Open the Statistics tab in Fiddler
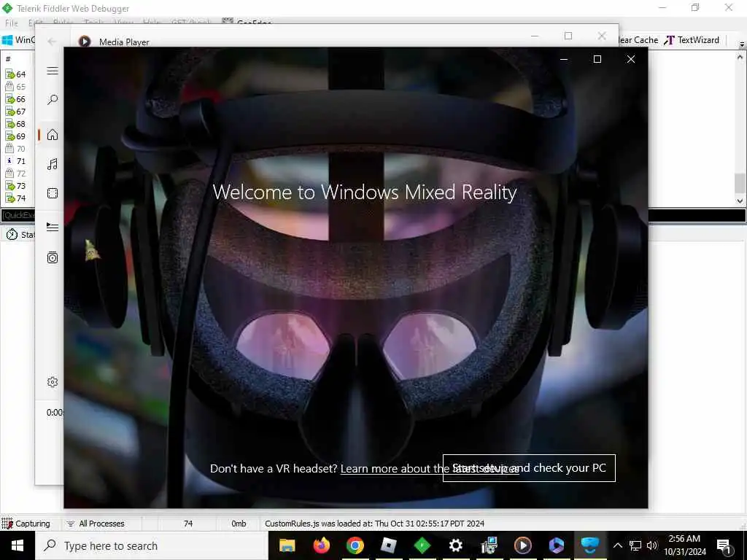The image size is (747, 560). point(20,235)
